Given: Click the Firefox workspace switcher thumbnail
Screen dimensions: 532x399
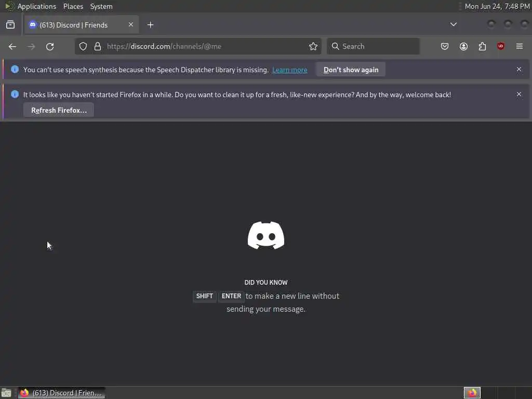Looking at the screenshot, I should [472, 393].
